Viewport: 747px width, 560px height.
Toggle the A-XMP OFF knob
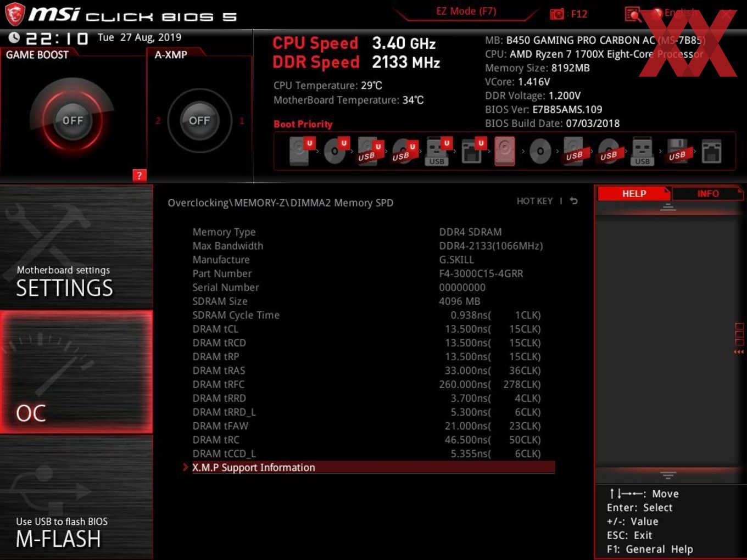pyautogui.click(x=199, y=120)
